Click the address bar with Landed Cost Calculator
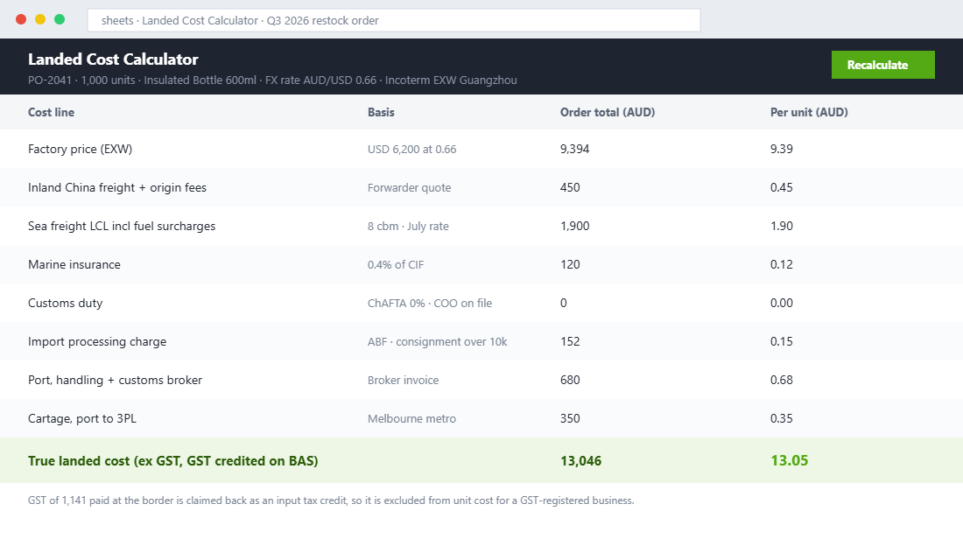The width and height of the screenshot is (963, 560). [394, 20]
